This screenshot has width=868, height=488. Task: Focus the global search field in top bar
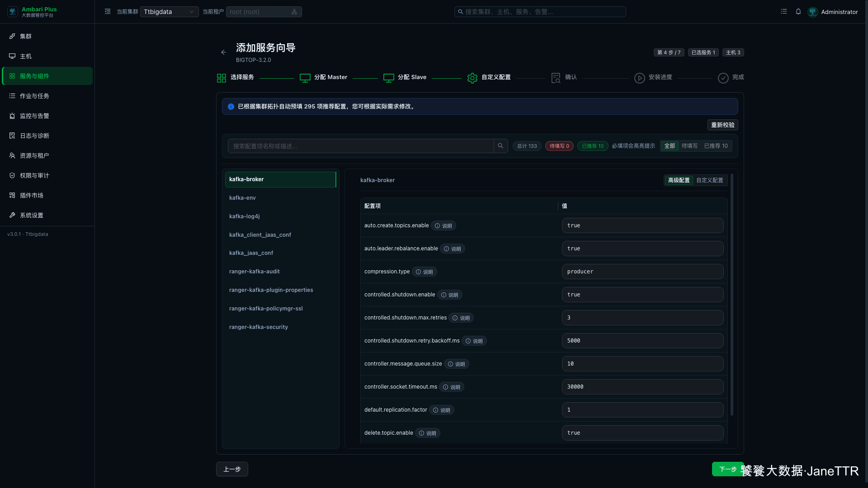click(540, 12)
